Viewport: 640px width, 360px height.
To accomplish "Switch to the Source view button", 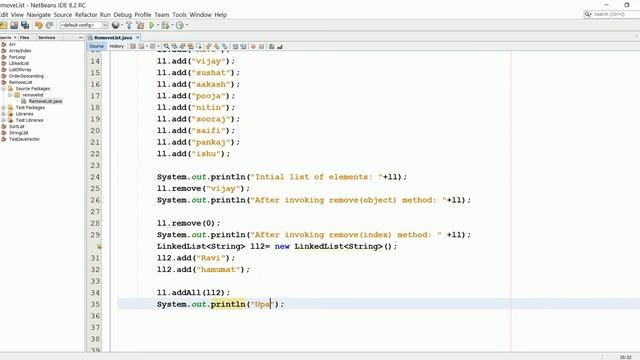I will tap(97, 47).
